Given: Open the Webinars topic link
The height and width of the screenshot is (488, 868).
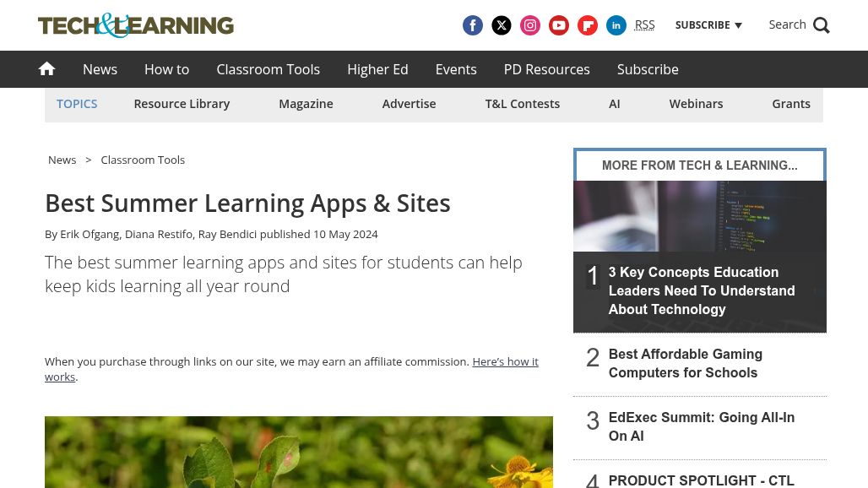Looking at the screenshot, I should point(696,104).
